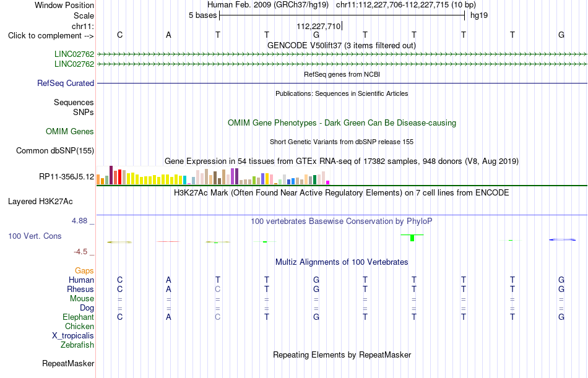Click the 'SNPs' track label
This screenshot has height=378, width=588.
[x=84, y=112]
